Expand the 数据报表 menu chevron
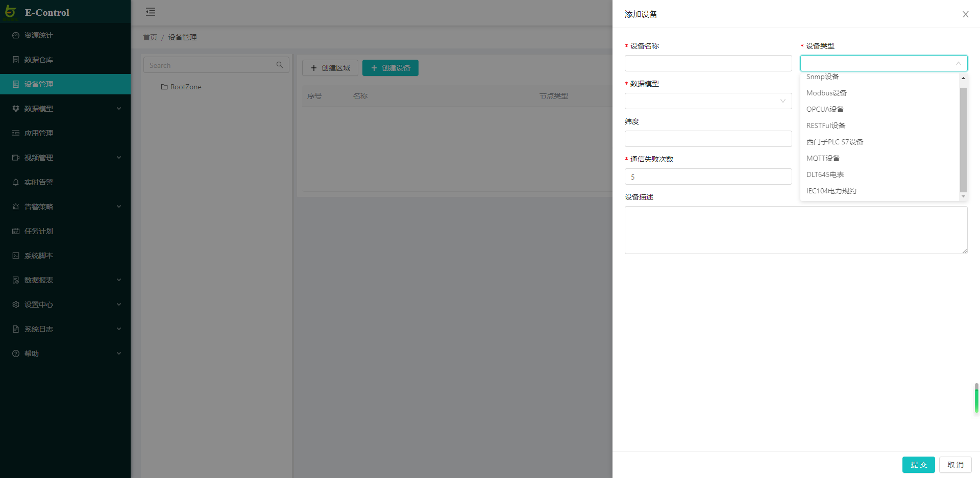 tap(119, 280)
